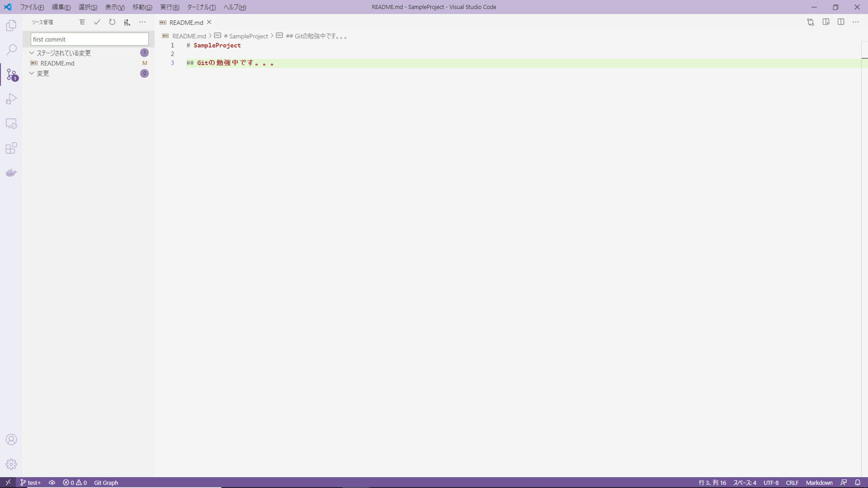The width and height of the screenshot is (868, 488).
Task: Refresh the source control repository
Action: [x=112, y=22]
